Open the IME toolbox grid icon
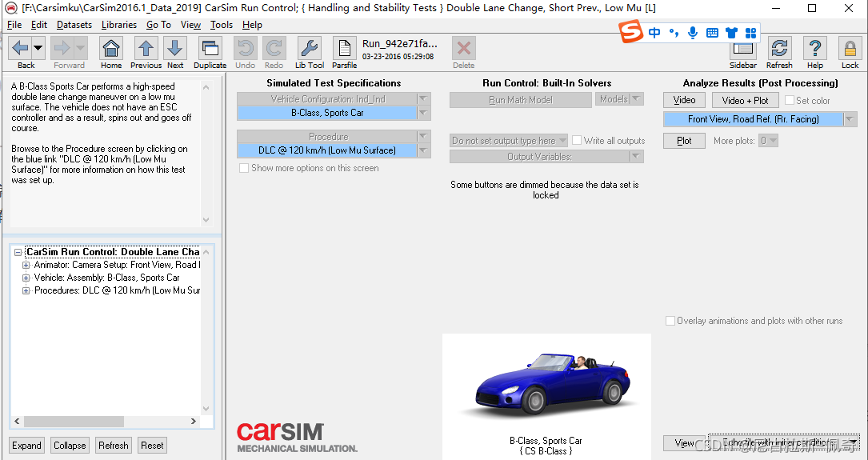The image size is (868, 460). click(750, 34)
